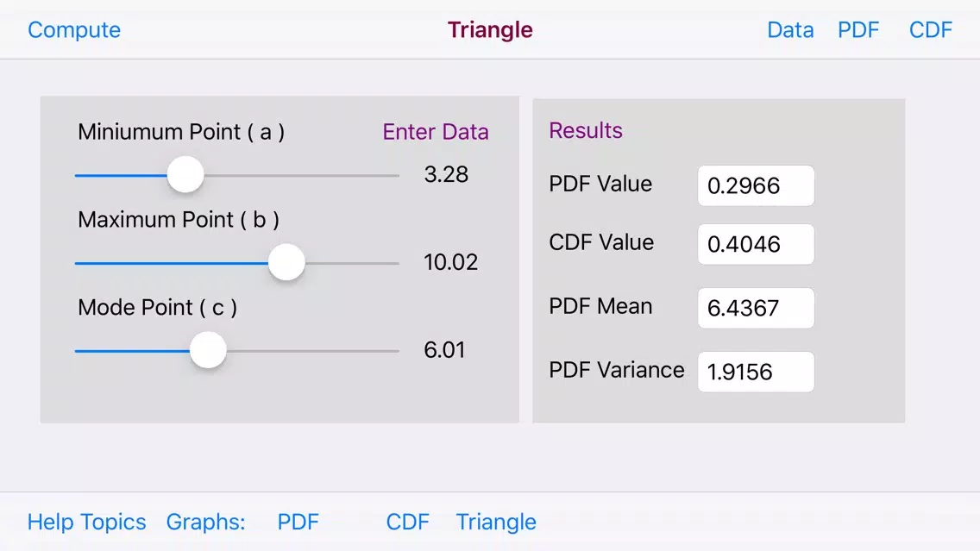Open Help Topics
This screenshot has height=551, width=980.
pos(86,522)
